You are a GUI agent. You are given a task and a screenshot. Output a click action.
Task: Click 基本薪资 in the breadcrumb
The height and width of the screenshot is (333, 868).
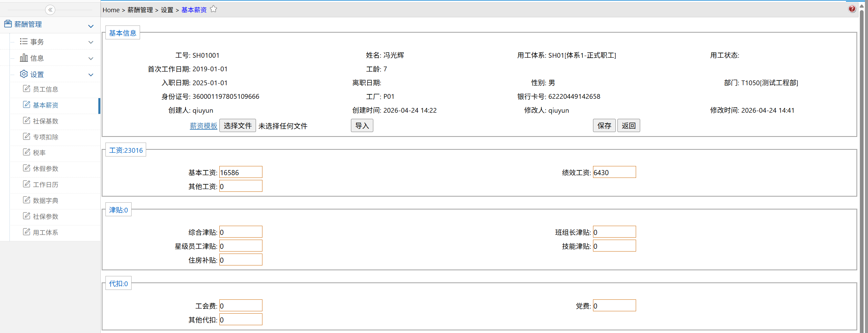pos(194,10)
